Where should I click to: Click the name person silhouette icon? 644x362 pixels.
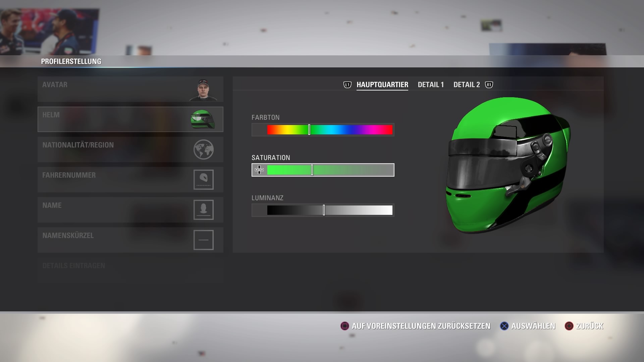coord(204,210)
